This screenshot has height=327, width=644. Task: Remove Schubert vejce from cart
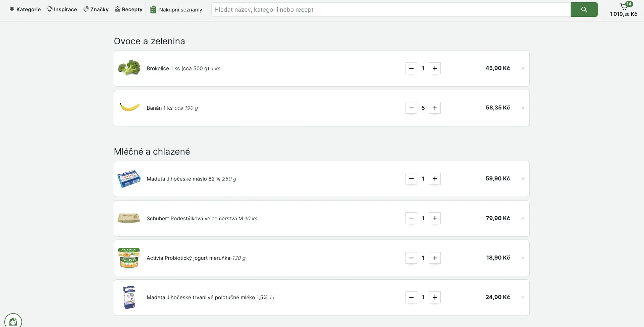tap(523, 218)
